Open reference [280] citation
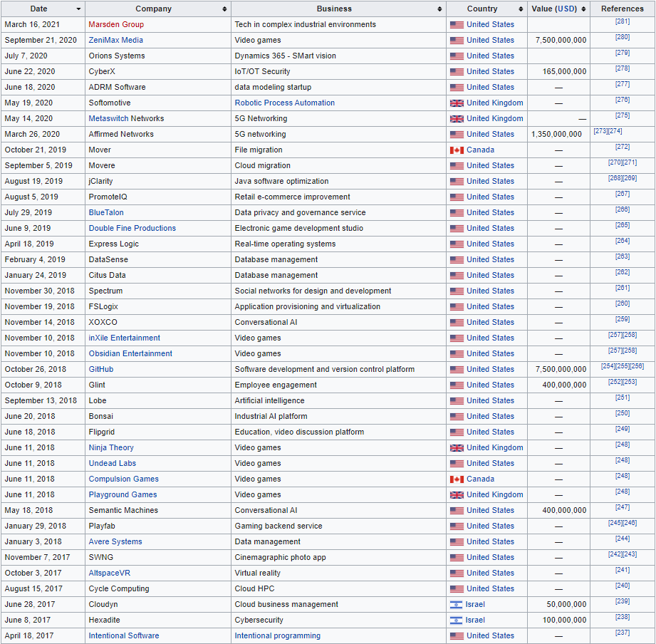Screen dimensions: 656x644 (623, 37)
